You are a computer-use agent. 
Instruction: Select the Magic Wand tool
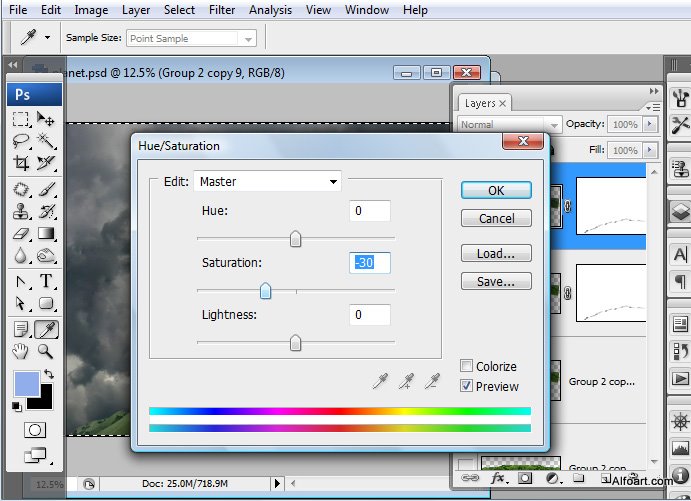46,141
